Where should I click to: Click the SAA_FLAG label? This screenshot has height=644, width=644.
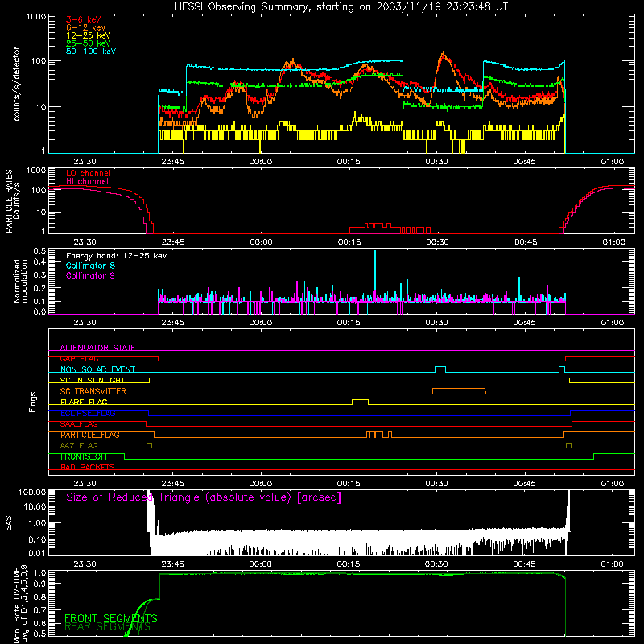point(79,424)
